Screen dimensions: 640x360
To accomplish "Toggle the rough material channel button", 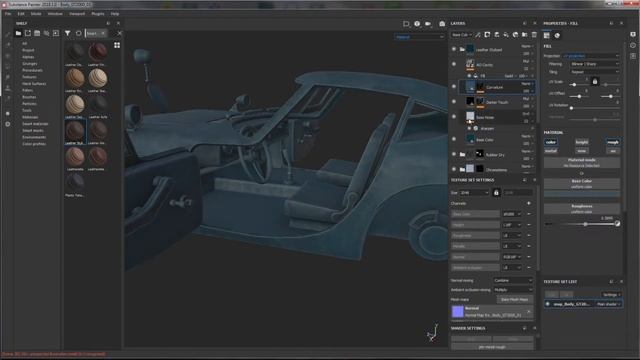I will click(613, 142).
